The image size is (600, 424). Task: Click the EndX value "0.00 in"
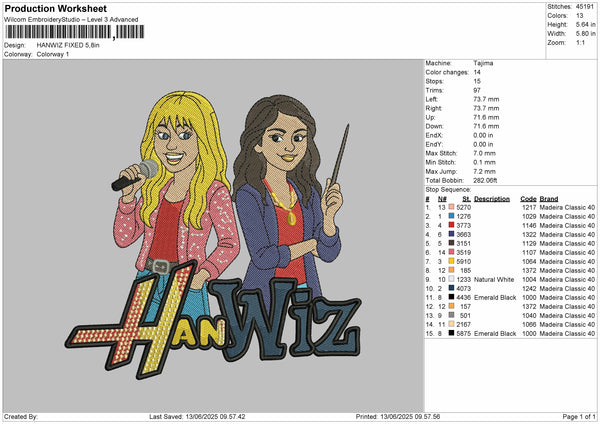pos(483,135)
